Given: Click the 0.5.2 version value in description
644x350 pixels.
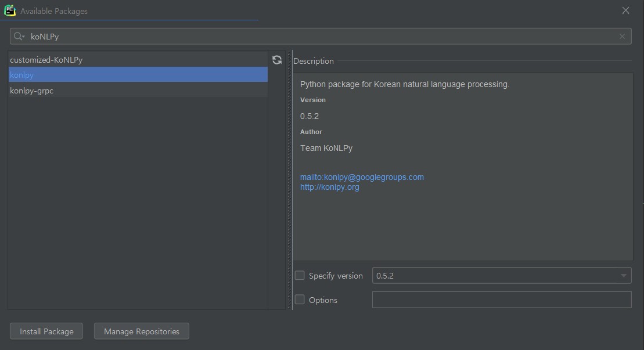Looking at the screenshot, I should (310, 116).
